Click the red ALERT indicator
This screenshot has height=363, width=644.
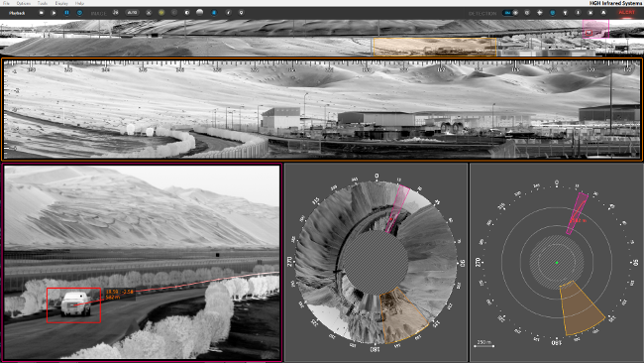pyautogui.click(x=627, y=12)
